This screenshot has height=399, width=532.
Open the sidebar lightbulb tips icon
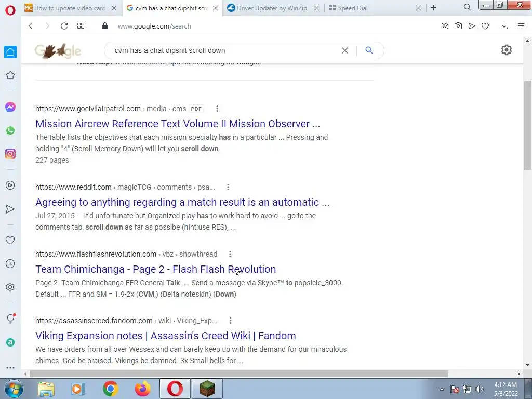pos(11,318)
